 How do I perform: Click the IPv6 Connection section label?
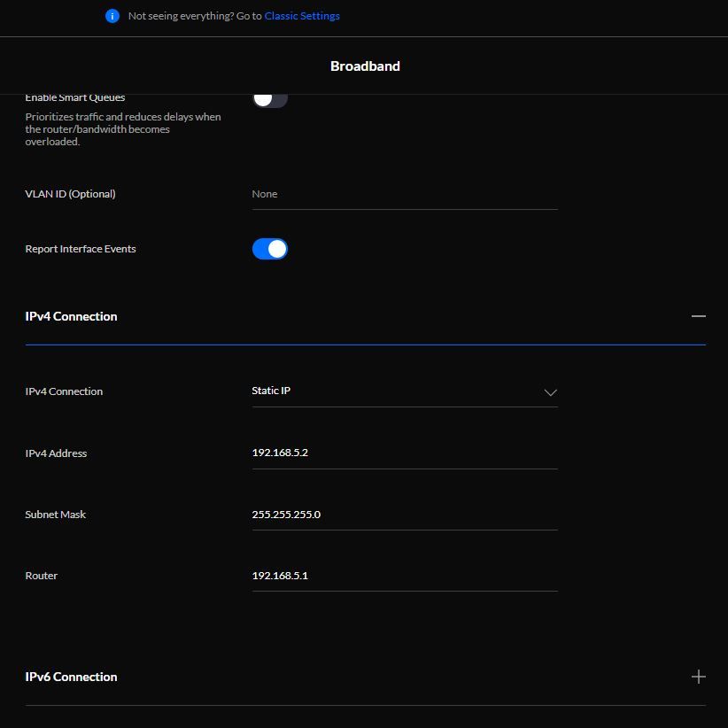71,676
